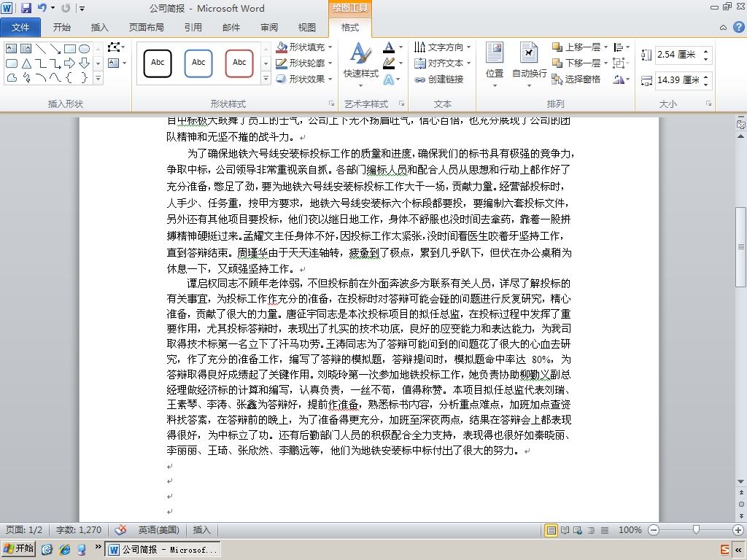Open the 大小 size dialog launcher
This screenshot has height=560, width=747.
[x=709, y=104]
